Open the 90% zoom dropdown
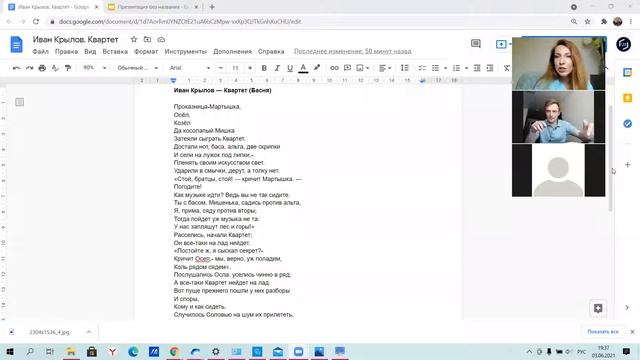Viewport: 640px width, 360px height. (x=94, y=68)
